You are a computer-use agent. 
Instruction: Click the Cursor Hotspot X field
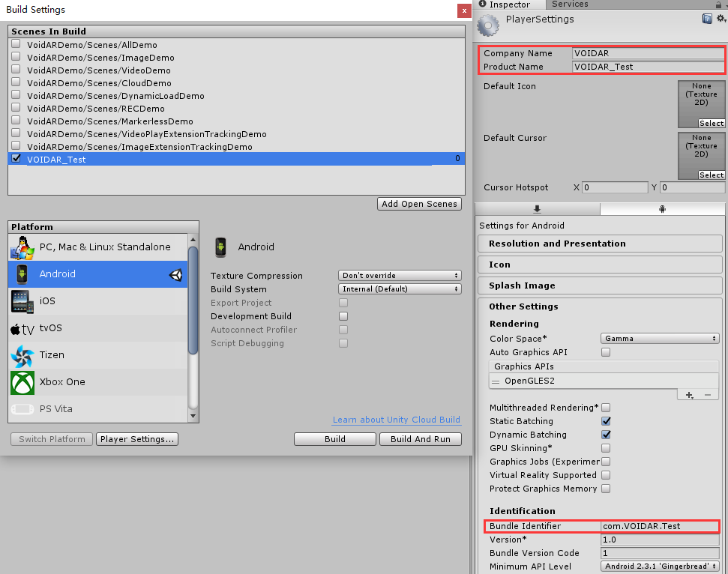pyautogui.click(x=615, y=187)
